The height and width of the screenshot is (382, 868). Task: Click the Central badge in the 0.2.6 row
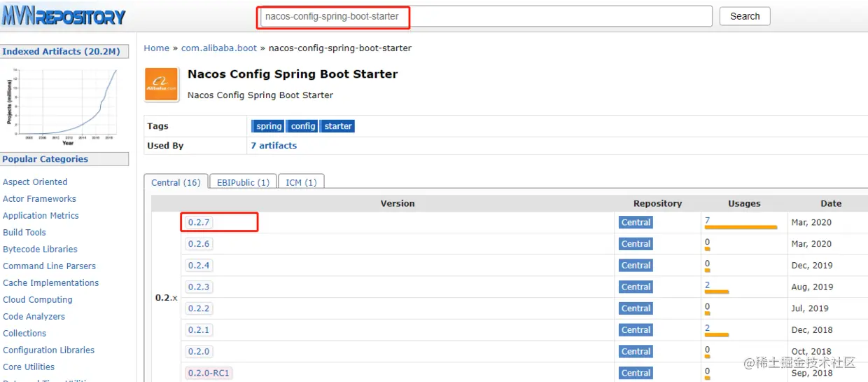(636, 244)
